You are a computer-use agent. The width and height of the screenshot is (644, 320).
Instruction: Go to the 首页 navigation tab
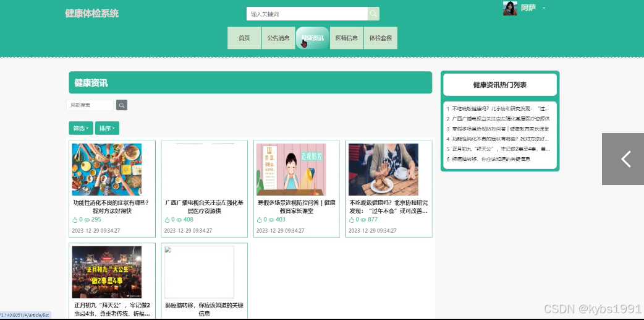244,38
